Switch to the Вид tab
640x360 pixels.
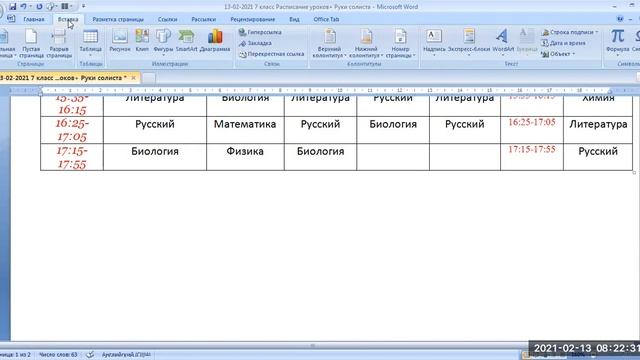tap(294, 19)
